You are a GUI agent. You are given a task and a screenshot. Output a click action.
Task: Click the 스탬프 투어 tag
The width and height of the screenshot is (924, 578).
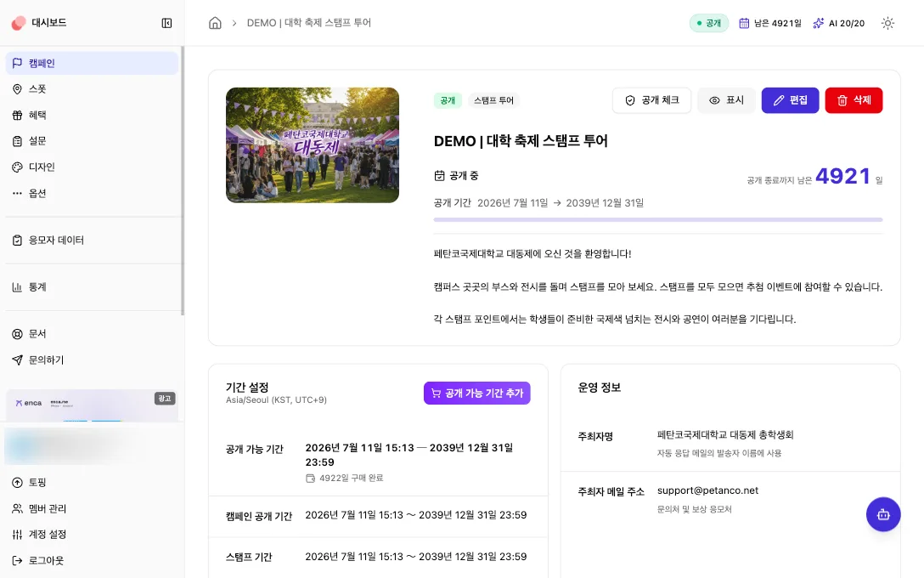(x=493, y=100)
